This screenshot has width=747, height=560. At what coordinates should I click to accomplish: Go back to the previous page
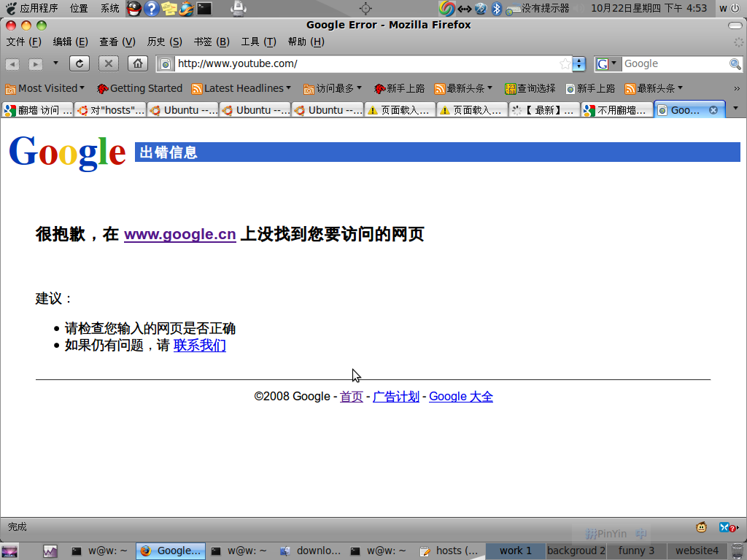pyautogui.click(x=12, y=64)
